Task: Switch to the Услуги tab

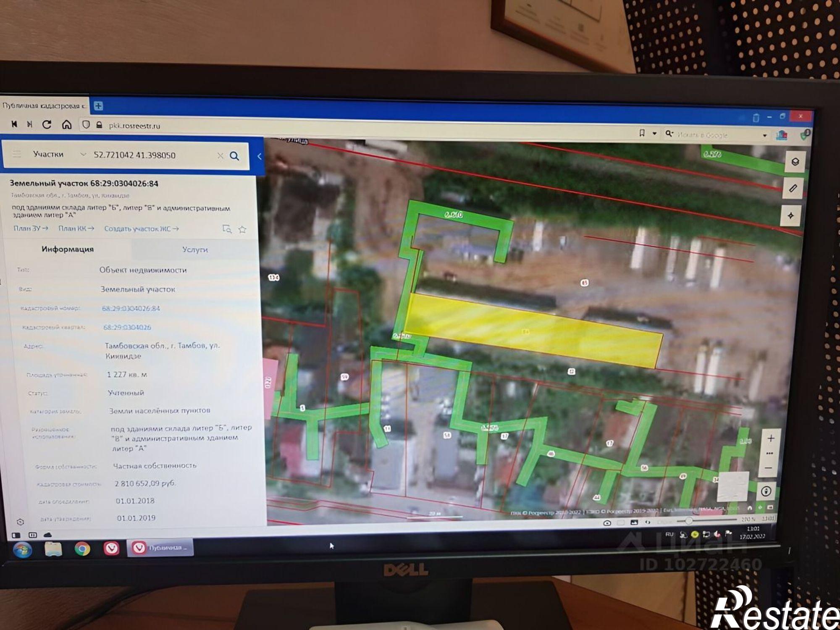Action: click(195, 250)
